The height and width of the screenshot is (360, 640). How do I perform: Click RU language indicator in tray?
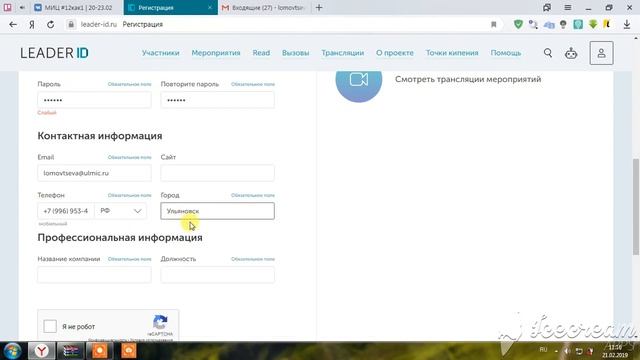[x=543, y=350]
